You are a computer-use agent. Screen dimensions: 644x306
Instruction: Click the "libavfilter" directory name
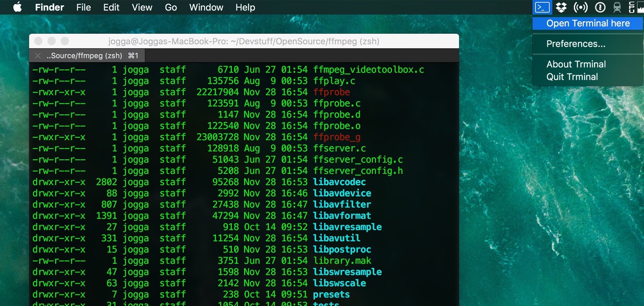click(x=342, y=204)
